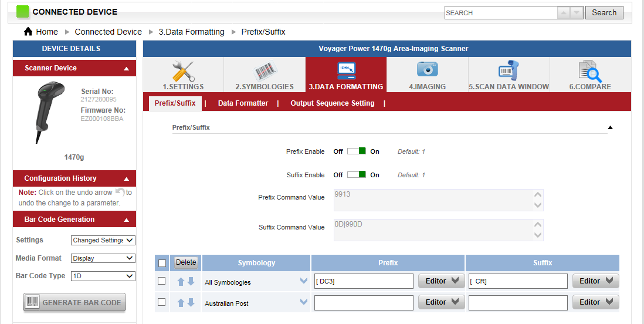The width and height of the screenshot is (644, 324).
Task: Collapse the Scanner Device panel
Action: (x=127, y=69)
